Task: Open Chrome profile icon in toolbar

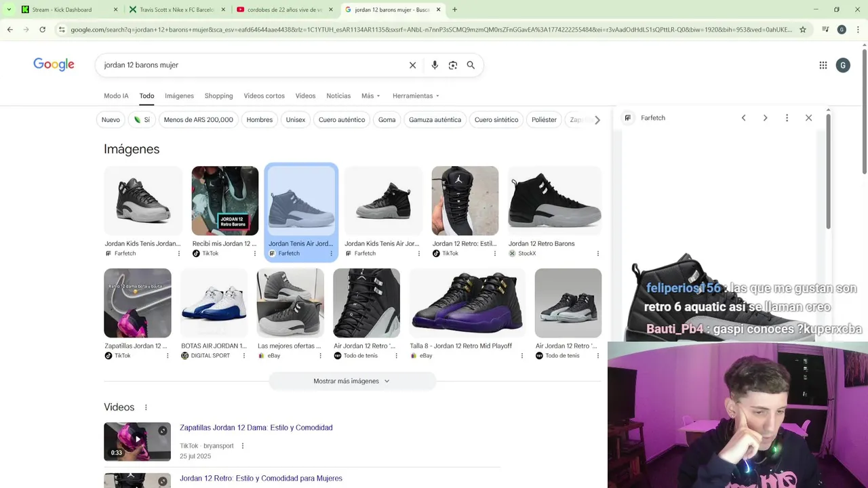Action: click(842, 29)
